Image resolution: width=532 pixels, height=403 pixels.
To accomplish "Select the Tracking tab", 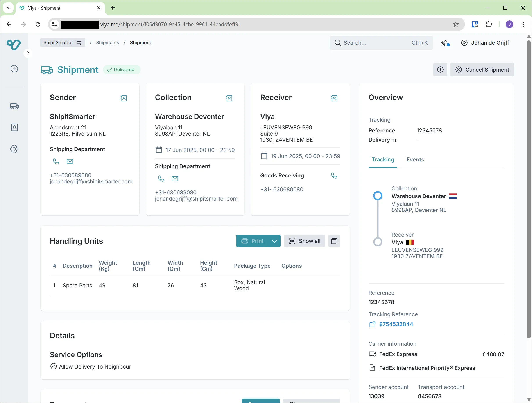I will coord(383,160).
